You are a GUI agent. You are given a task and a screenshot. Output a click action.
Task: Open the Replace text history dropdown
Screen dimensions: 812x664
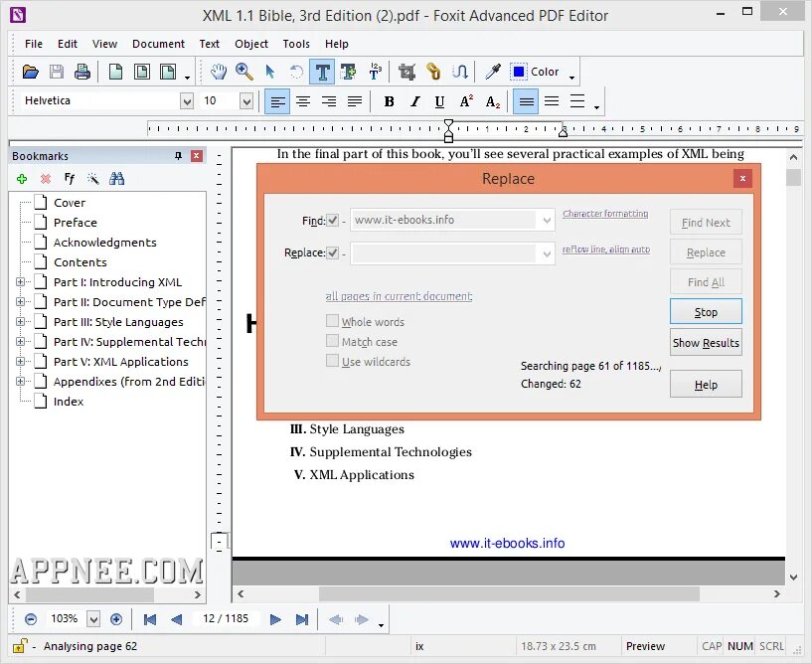coord(547,253)
